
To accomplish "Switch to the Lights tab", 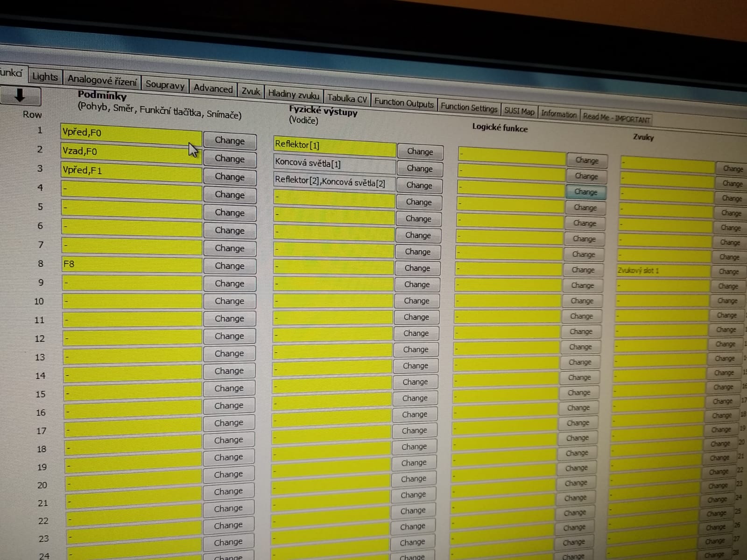I will (45, 77).
